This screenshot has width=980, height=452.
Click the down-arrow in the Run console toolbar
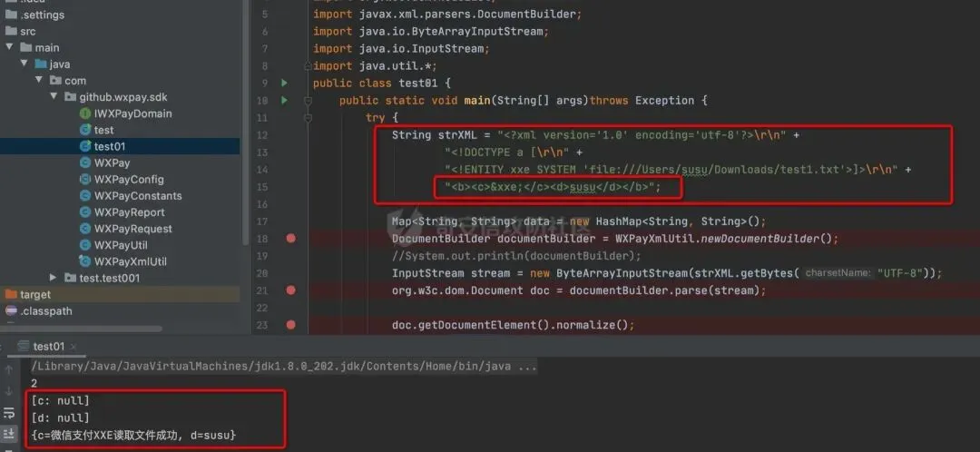[9, 391]
